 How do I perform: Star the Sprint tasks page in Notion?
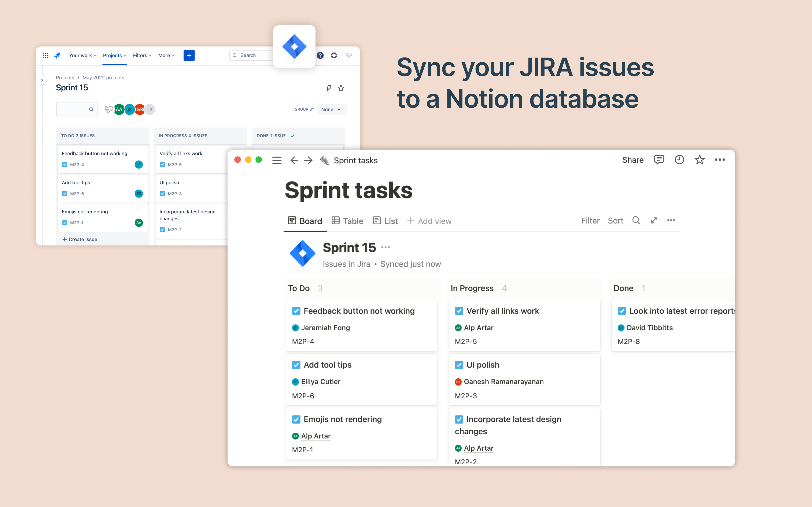coord(699,160)
